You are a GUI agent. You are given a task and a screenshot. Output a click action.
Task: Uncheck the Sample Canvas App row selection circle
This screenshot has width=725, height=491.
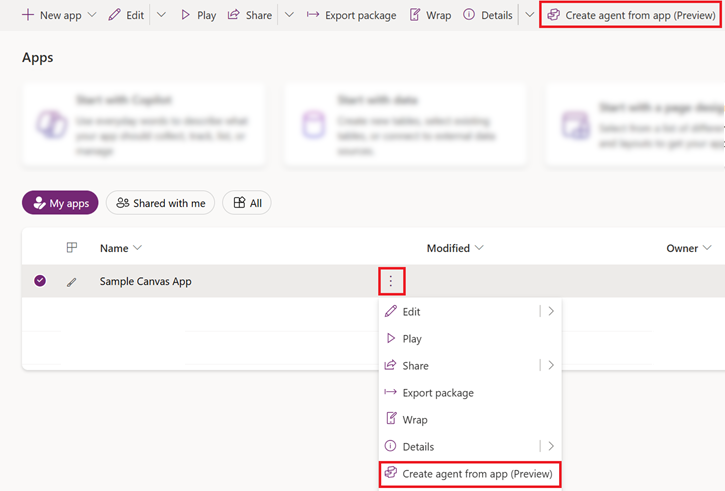click(40, 281)
